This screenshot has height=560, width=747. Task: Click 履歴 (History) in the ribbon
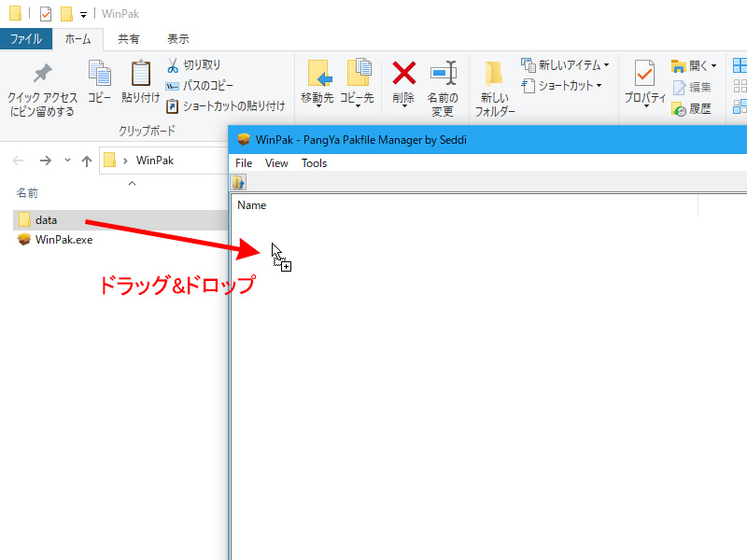coord(692,109)
